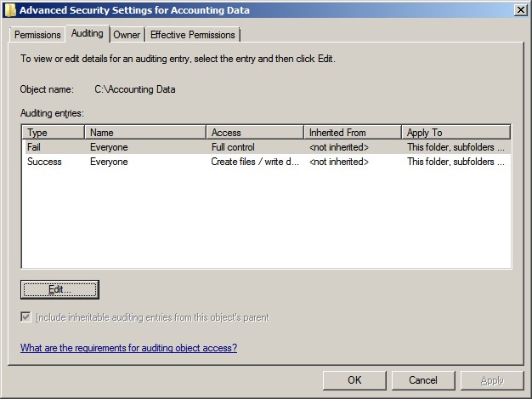532x399 pixels.
Task: Toggle include inheritable auditing entries checkbox
Action: (26, 317)
